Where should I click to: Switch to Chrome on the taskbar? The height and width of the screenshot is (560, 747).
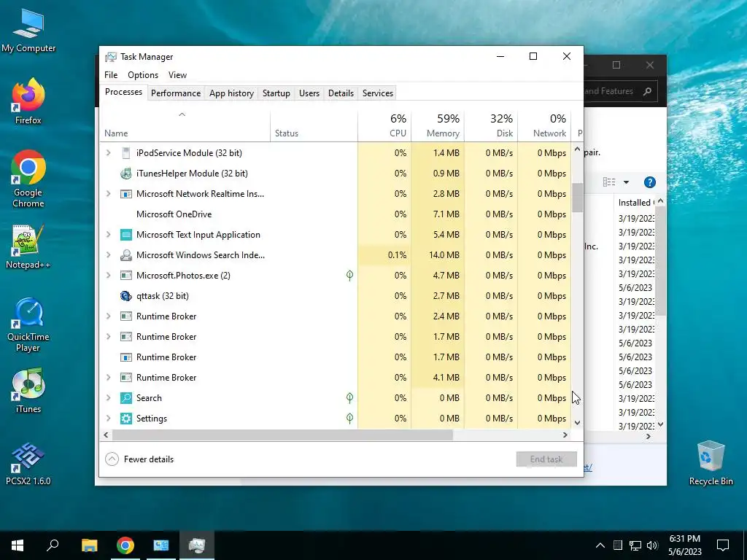click(125, 545)
